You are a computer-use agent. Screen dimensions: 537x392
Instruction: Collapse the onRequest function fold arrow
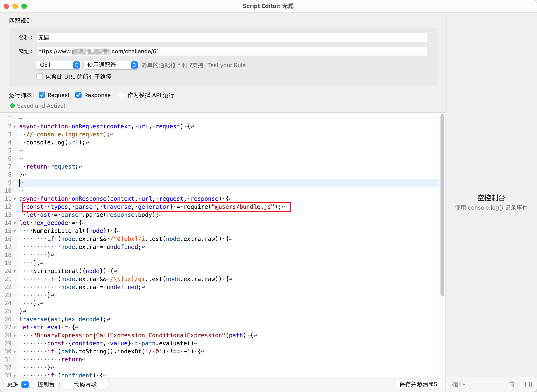pos(15,127)
